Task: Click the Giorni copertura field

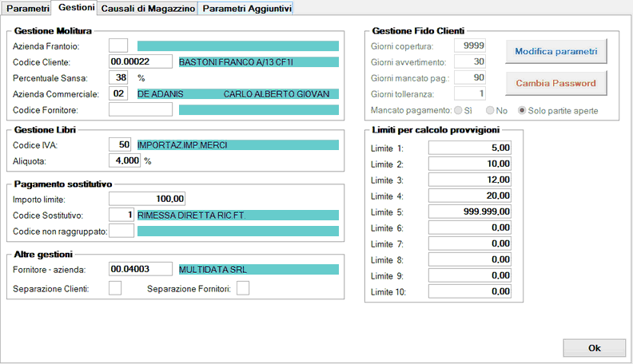Action: point(469,45)
